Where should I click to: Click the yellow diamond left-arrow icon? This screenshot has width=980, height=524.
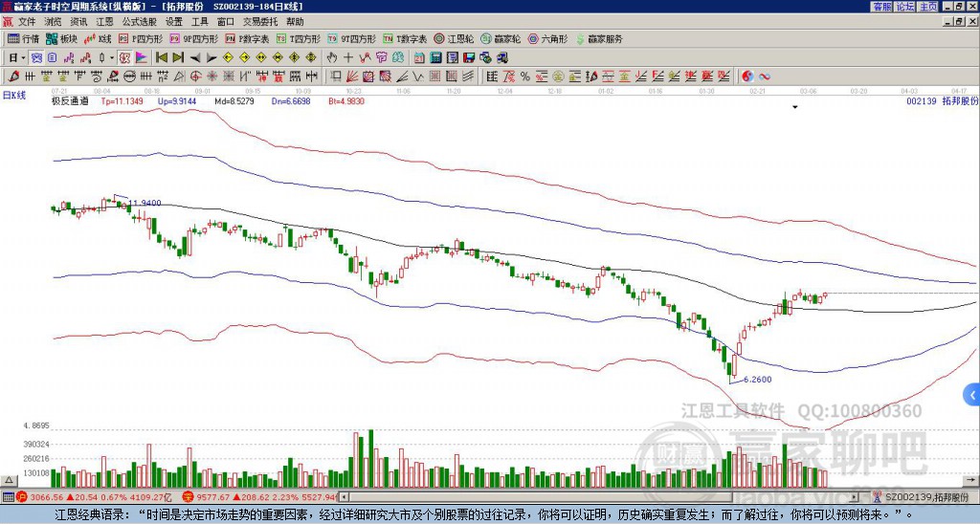[228, 58]
